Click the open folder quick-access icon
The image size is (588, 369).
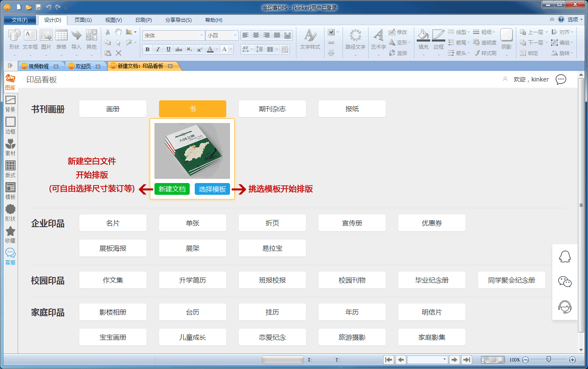pyautogui.click(x=29, y=7)
